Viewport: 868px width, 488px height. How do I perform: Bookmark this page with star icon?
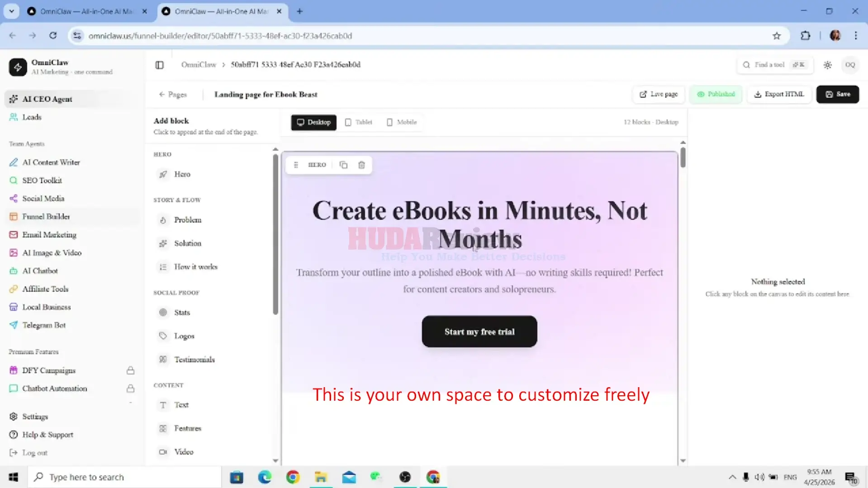777,36
